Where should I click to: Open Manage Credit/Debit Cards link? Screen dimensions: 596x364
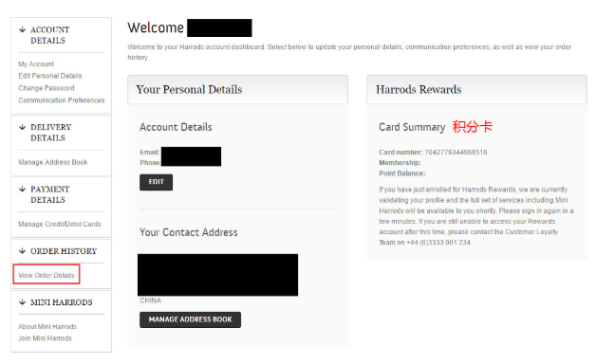coord(60,224)
